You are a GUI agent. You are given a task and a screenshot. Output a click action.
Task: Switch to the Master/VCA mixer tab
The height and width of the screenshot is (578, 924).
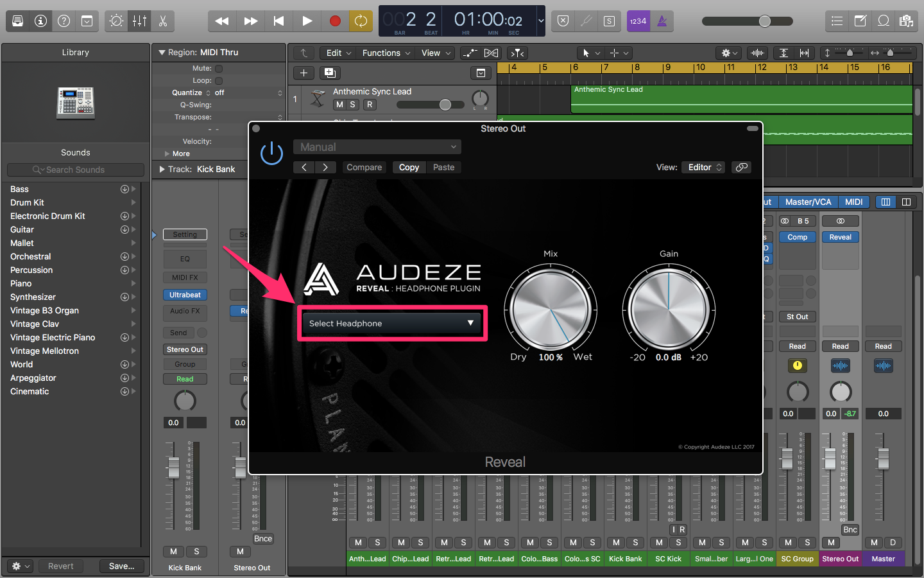[x=808, y=202]
